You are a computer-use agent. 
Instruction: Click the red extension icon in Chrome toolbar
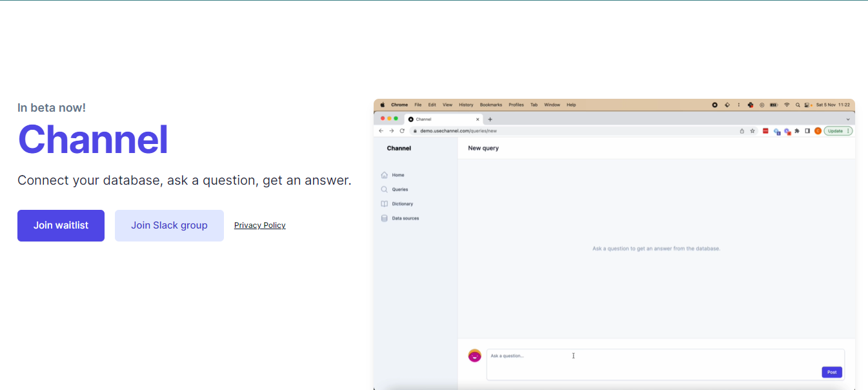point(765,130)
